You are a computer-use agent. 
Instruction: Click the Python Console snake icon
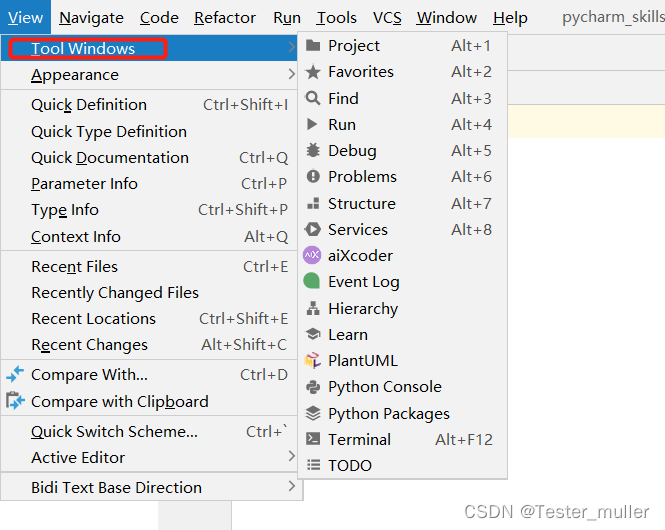(313, 387)
